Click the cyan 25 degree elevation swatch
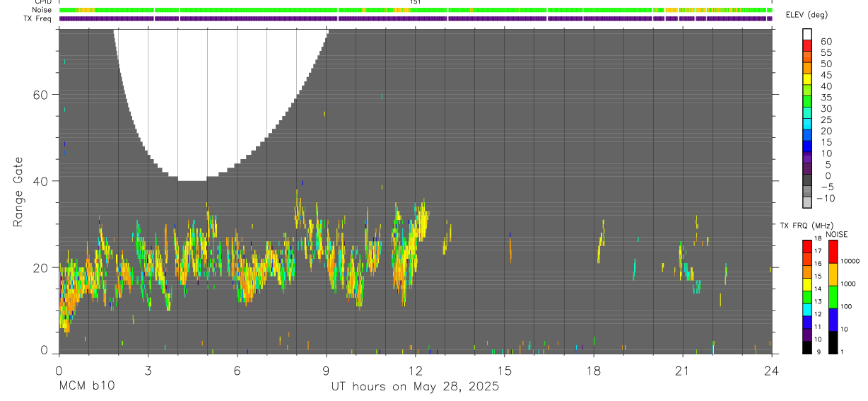 pyautogui.click(x=807, y=124)
